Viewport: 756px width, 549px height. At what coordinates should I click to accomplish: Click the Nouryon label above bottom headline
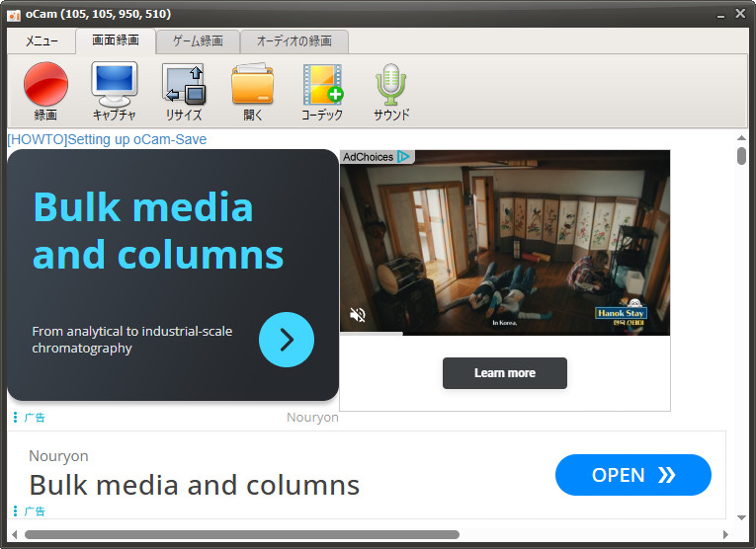pyautogui.click(x=58, y=455)
